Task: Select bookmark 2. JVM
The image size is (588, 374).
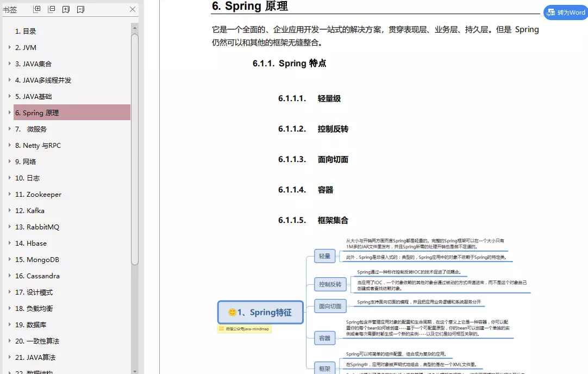Action: point(26,48)
